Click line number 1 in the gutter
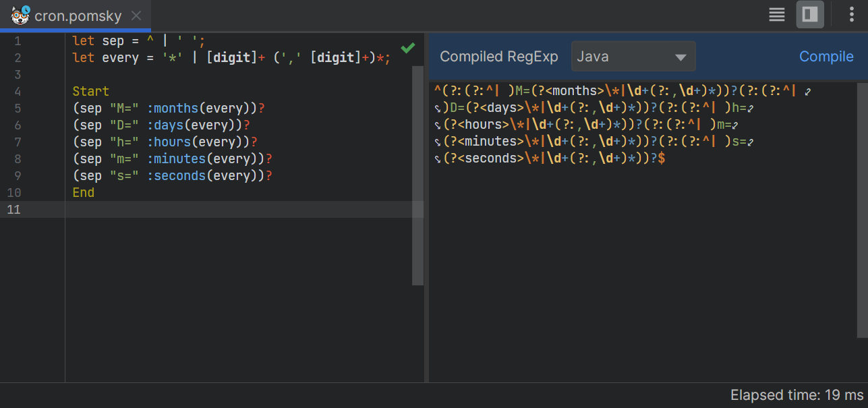This screenshot has height=408, width=868. coord(18,41)
